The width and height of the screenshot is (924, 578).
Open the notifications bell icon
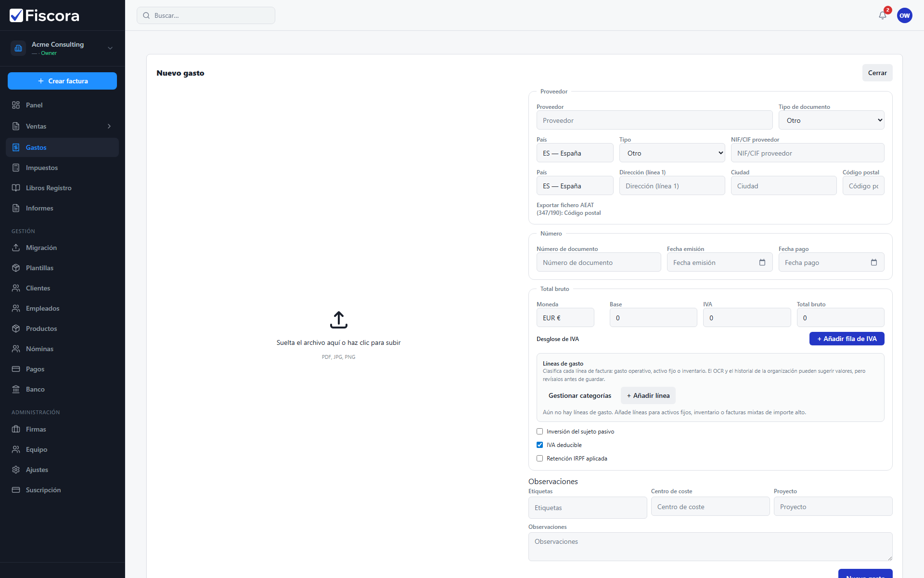pos(882,15)
